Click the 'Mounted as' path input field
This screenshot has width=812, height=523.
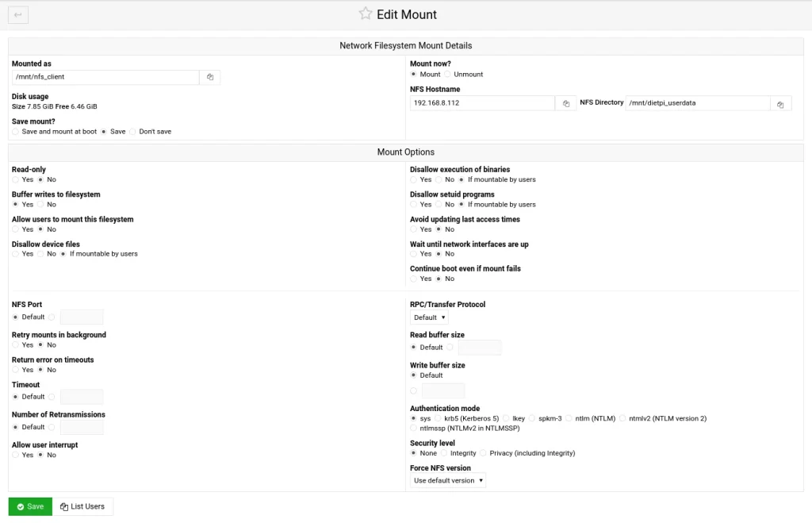tap(105, 77)
